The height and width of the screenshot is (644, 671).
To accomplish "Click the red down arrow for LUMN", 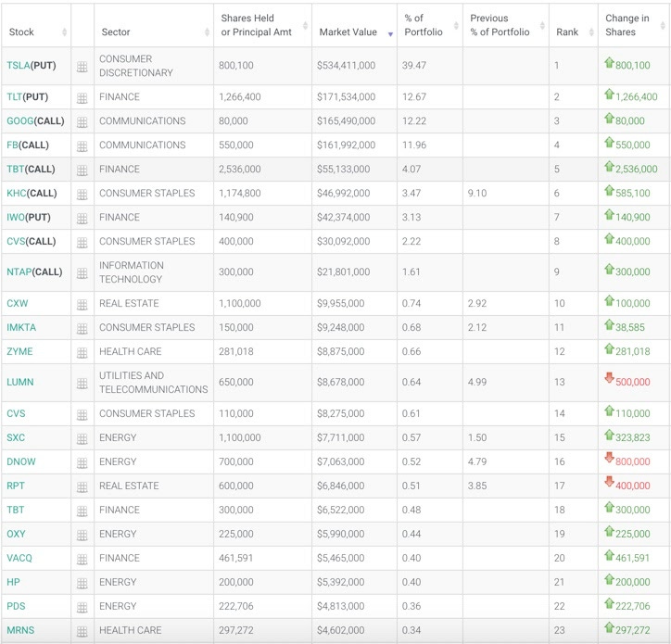I will tap(610, 378).
